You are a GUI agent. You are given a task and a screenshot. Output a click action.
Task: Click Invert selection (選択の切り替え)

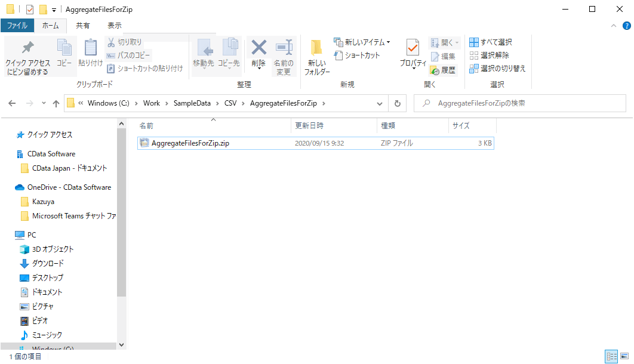(497, 69)
